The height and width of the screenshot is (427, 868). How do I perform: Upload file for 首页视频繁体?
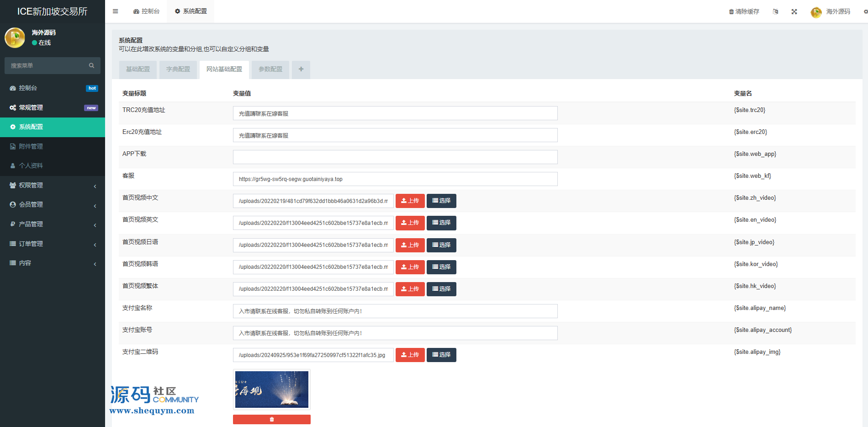pyautogui.click(x=410, y=289)
